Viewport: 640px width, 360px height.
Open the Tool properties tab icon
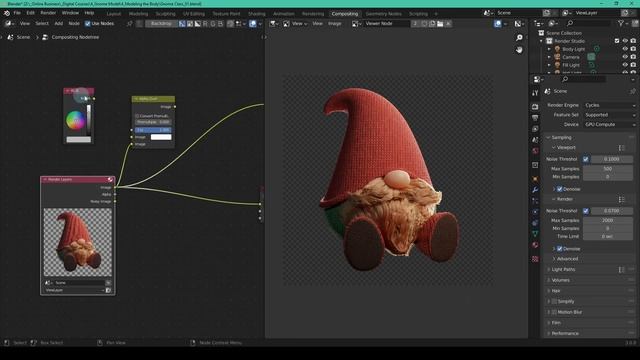(x=535, y=93)
